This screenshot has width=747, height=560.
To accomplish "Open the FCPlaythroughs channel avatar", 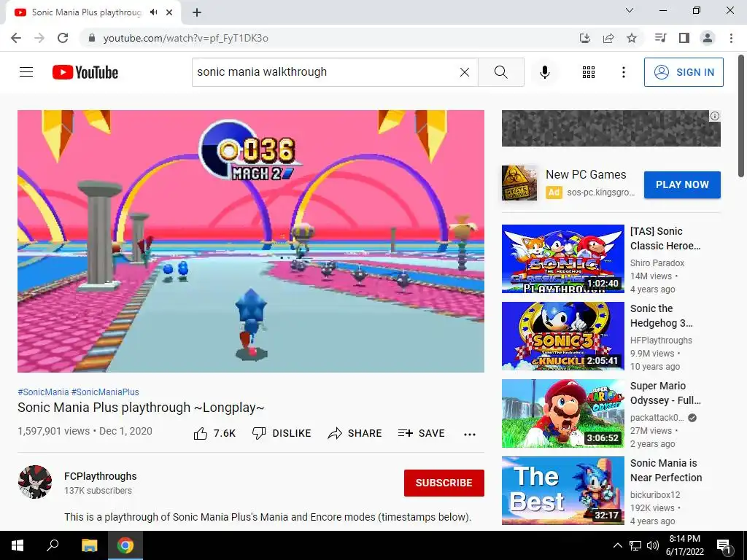I will pos(35,482).
